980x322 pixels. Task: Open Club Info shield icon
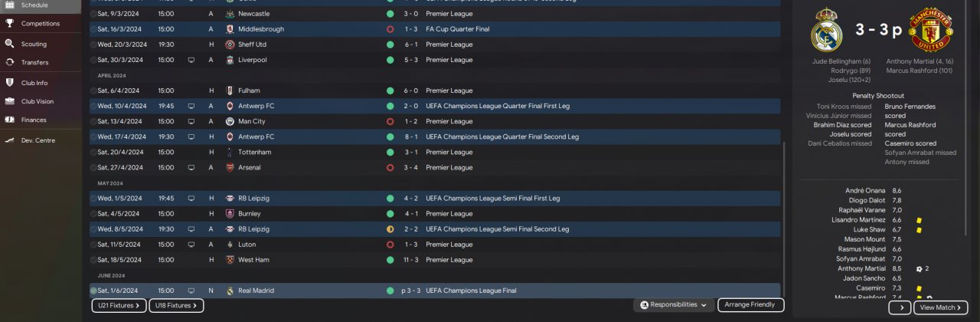tap(10, 82)
